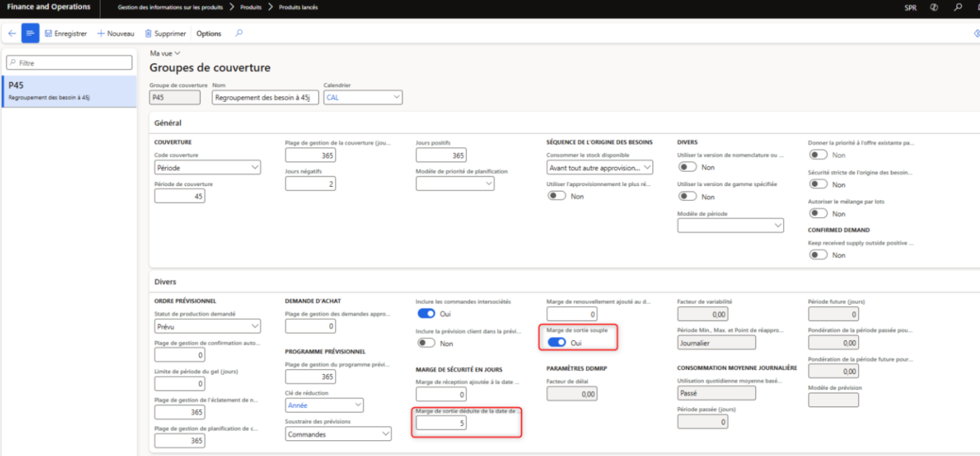Collapse the Général section header

tap(168, 122)
